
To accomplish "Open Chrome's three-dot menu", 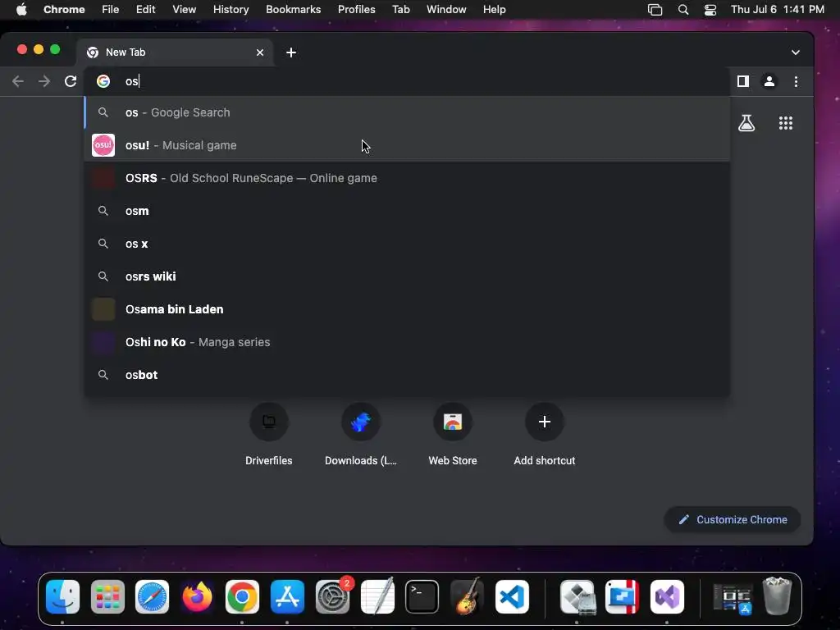I will pyautogui.click(x=796, y=81).
